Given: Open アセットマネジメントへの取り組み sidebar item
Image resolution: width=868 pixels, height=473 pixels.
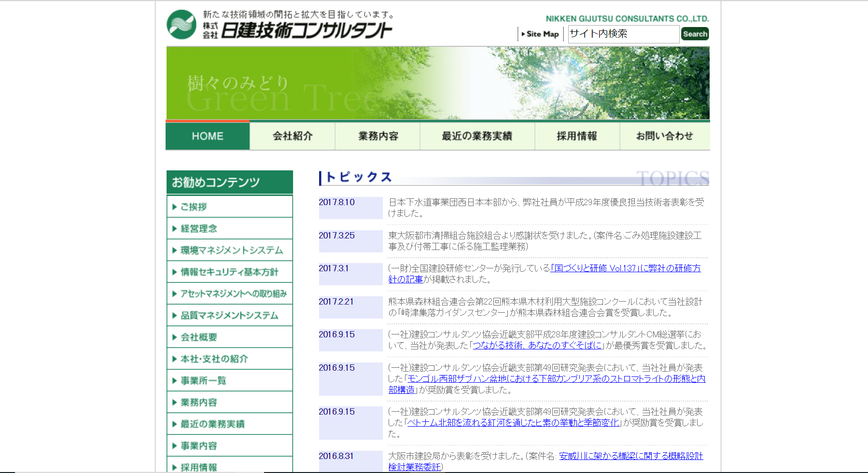Looking at the screenshot, I should [x=230, y=293].
